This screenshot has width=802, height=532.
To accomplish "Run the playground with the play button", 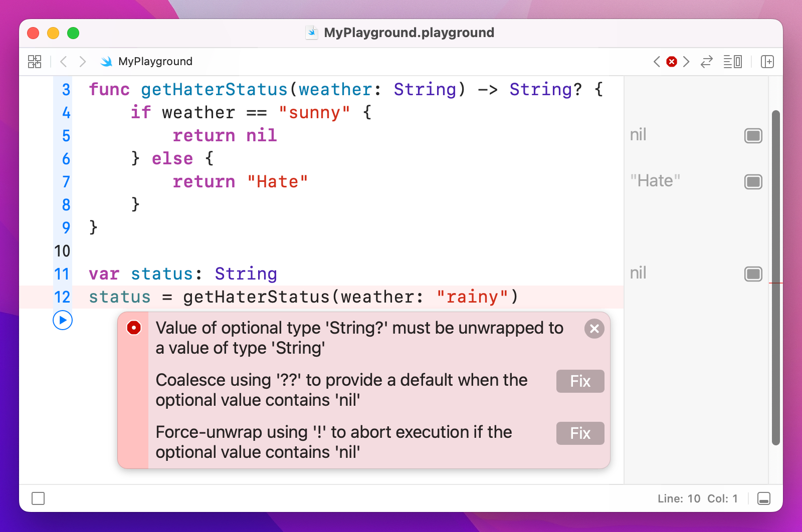I will point(63,320).
